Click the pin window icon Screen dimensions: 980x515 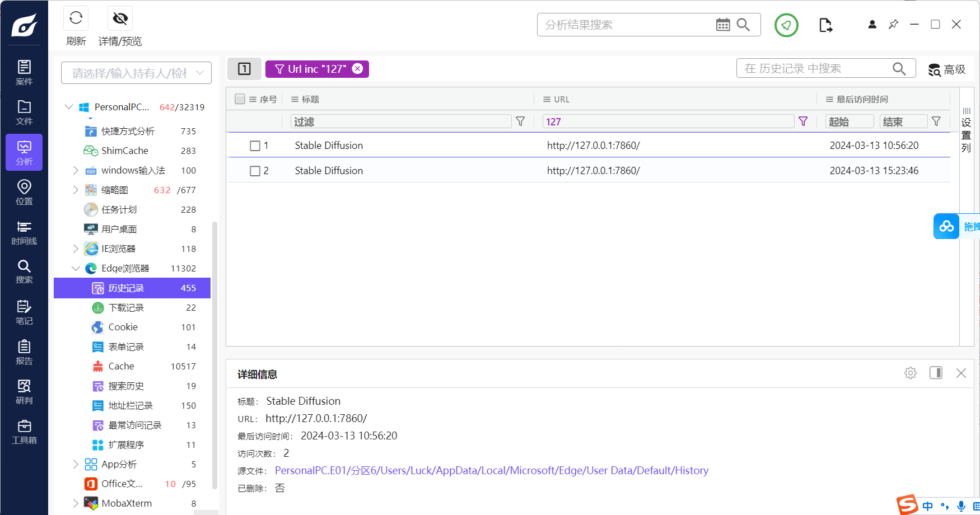893,25
